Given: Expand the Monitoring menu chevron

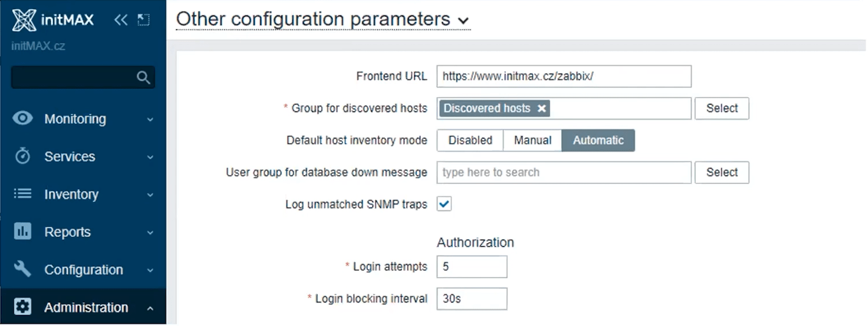Looking at the screenshot, I should (x=150, y=120).
